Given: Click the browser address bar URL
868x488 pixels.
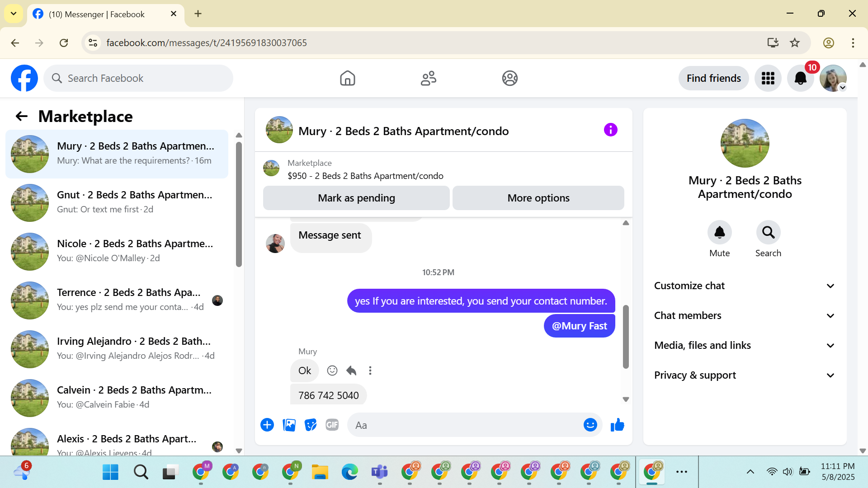Looking at the screenshot, I should pyautogui.click(x=207, y=42).
